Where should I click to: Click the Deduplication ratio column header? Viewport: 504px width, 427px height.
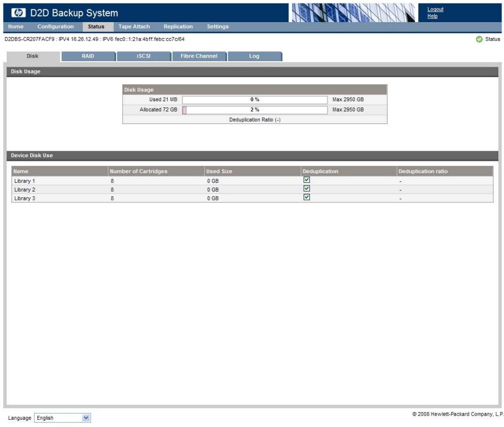point(445,171)
